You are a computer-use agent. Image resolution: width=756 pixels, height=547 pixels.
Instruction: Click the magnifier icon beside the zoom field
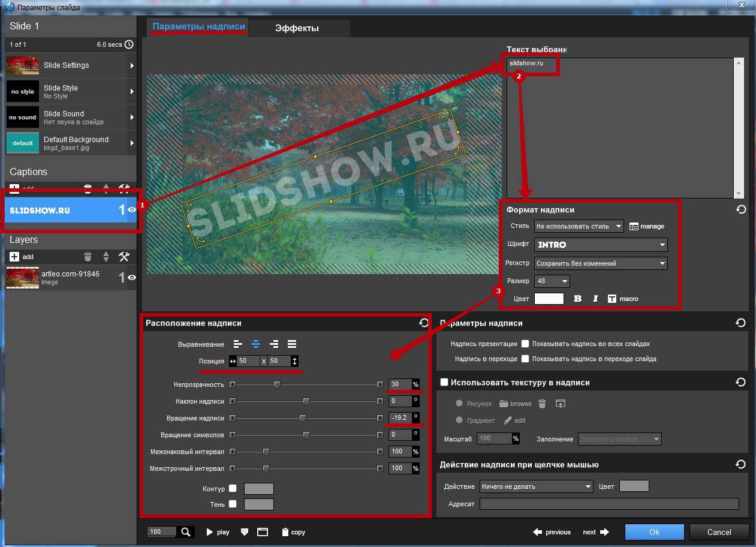pyautogui.click(x=186, y=532)
